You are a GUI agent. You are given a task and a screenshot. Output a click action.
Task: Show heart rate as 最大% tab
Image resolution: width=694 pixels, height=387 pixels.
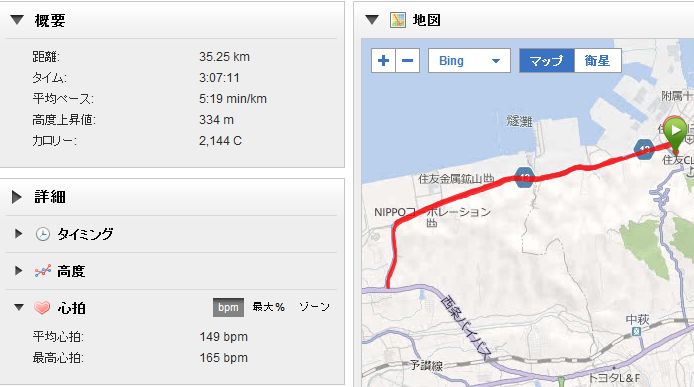(268, 307)
